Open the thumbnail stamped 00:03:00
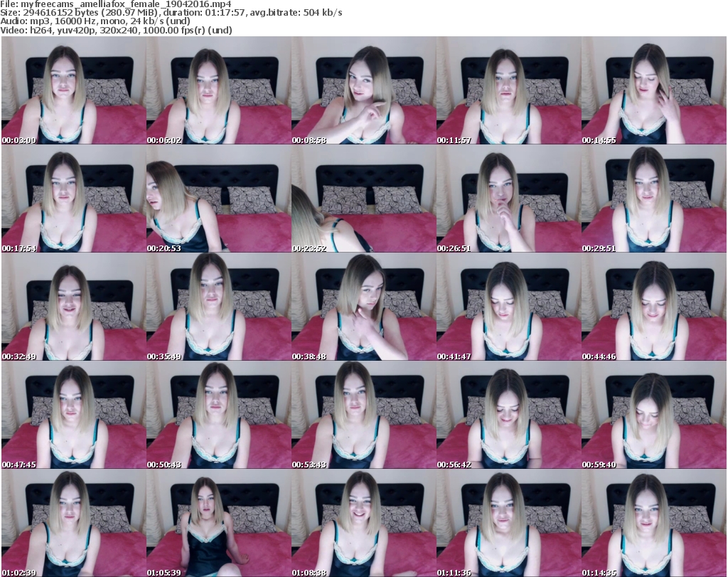The width and height of the screenshot is (728, 577). click(74, 90)
